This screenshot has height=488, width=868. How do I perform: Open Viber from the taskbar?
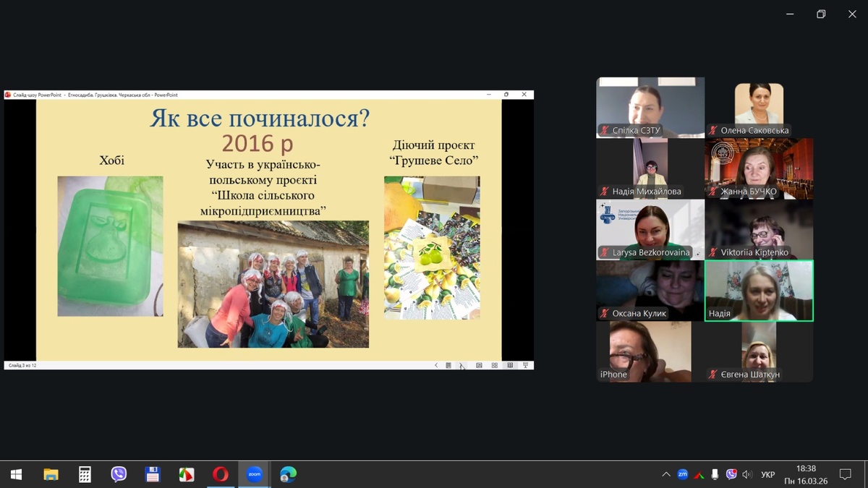(119, 474)
